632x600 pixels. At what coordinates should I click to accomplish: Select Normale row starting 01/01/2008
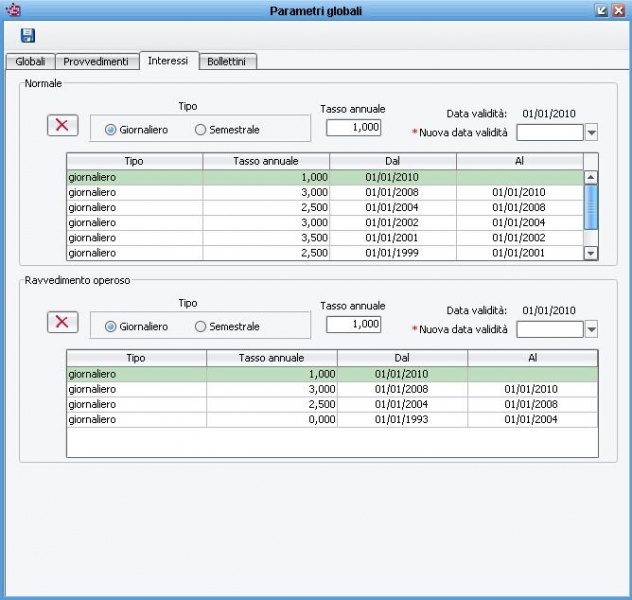[325, 192]
